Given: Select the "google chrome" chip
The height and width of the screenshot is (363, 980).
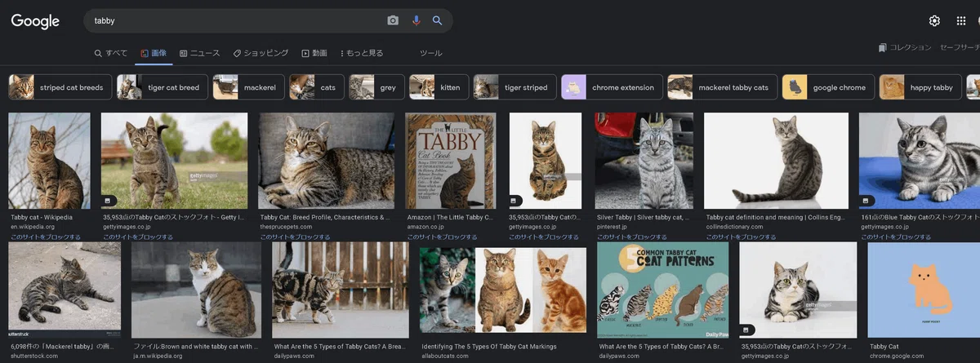Looking at the screenshot, I should [x=828, y=87].
